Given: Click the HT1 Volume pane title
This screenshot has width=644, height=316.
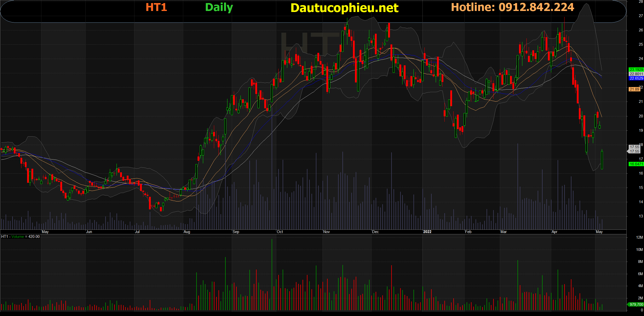Looking at the screenshot, I should click(x=20, y=237).
